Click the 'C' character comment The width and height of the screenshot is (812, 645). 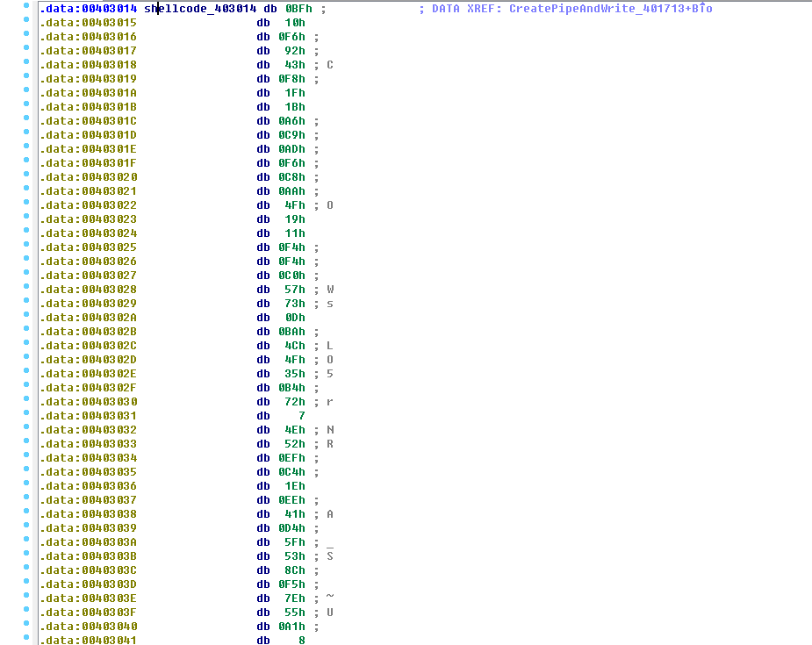[330, 65]
